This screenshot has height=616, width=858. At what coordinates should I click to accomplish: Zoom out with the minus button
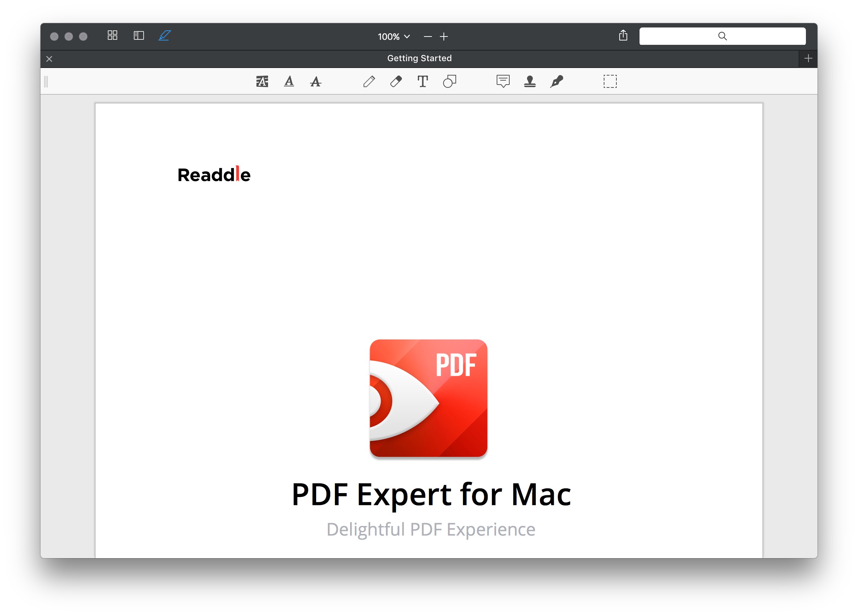pyautogui.click(x=428, y=36)
